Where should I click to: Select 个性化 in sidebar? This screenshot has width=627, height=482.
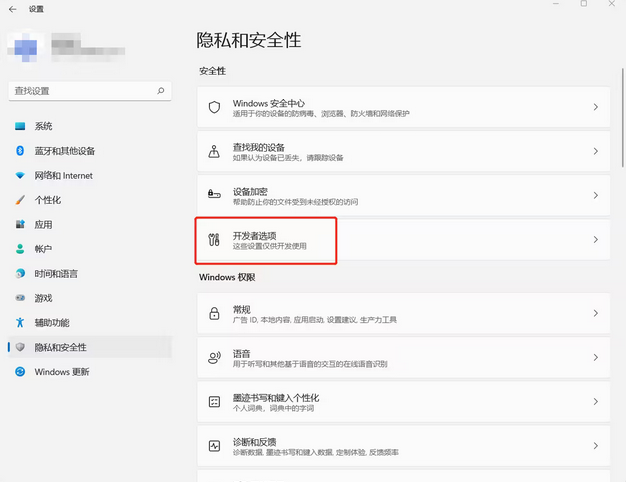tap(90, 200)
